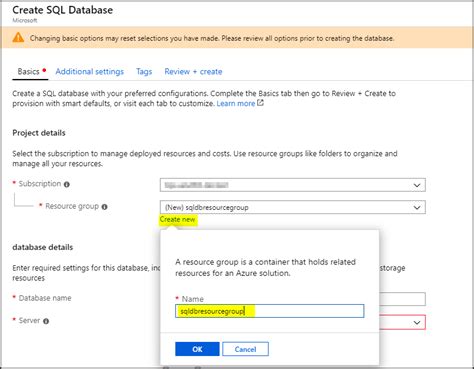Confirm with the OK button
This screenshot has width=474, height=369.
click(197, 349)
